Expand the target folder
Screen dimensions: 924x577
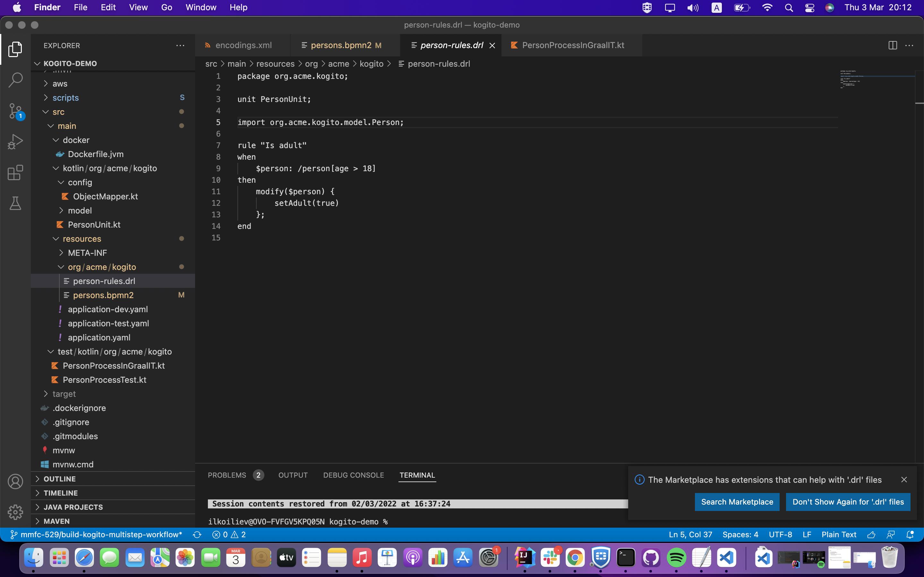click(64, 394)
